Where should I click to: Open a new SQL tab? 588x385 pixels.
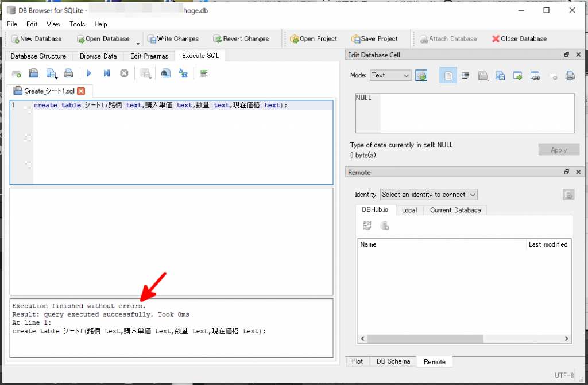tap(16, 73)
